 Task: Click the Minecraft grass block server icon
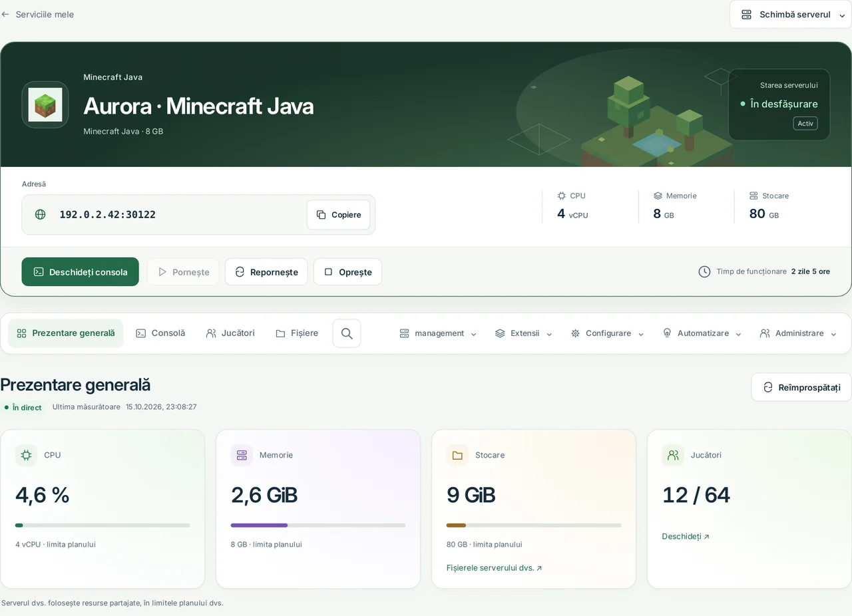45,104
